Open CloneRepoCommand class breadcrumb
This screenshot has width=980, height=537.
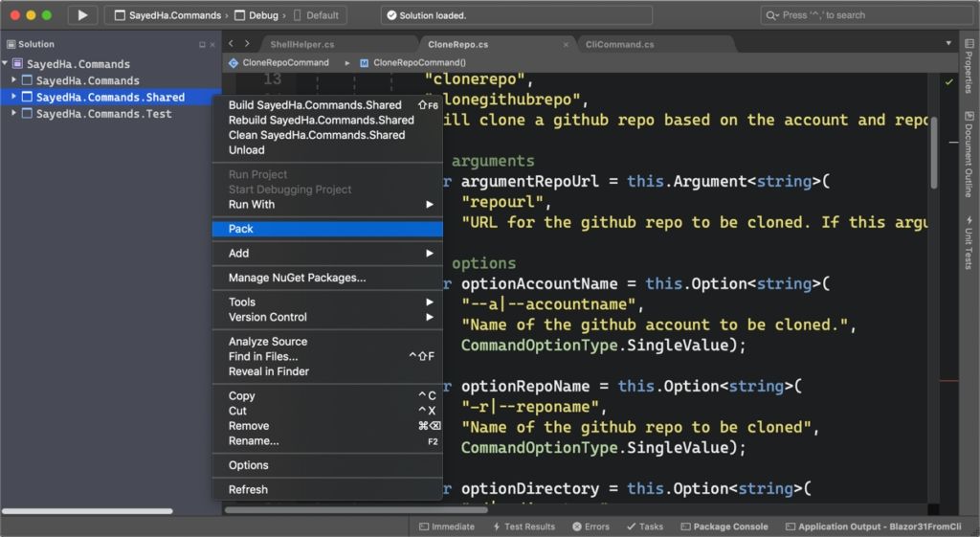click(x=278, y=62)
